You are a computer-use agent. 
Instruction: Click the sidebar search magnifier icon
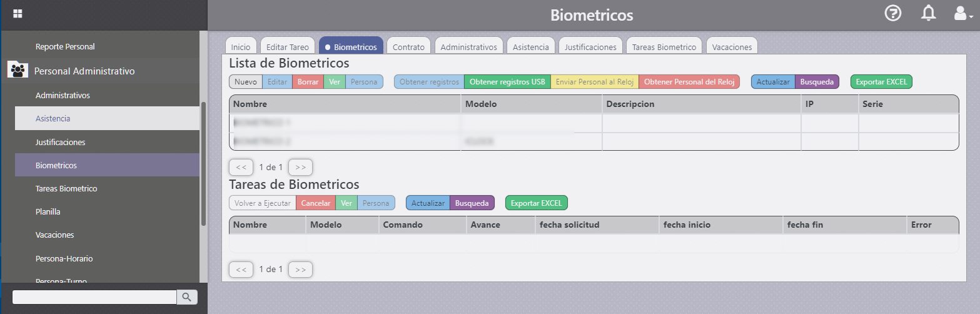point(187,296)
